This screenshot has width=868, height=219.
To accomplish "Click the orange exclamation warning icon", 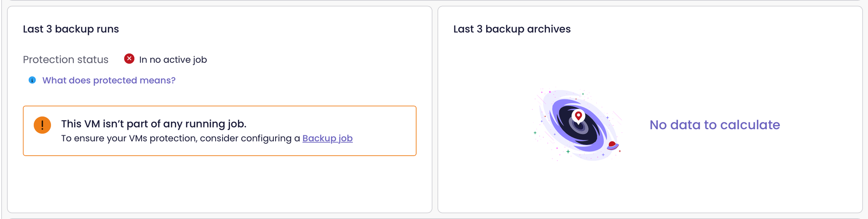I will tap(43, 125).
